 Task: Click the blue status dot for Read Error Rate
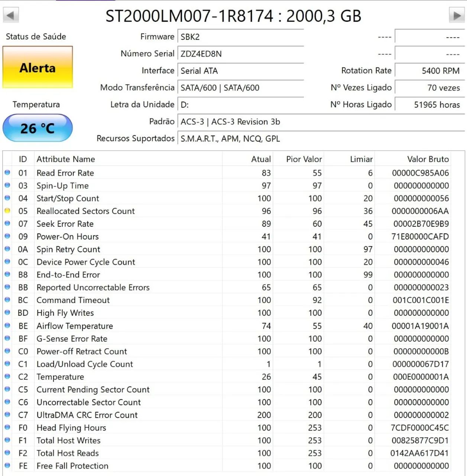tap(7, 173)
